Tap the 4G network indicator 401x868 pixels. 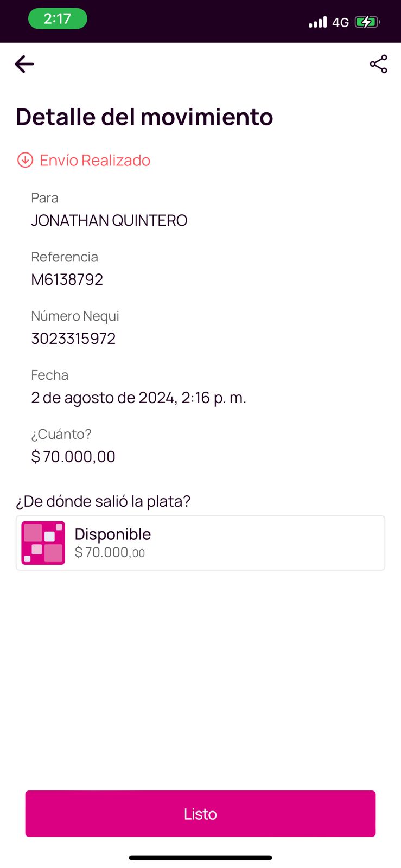click(x=340, y=22)
